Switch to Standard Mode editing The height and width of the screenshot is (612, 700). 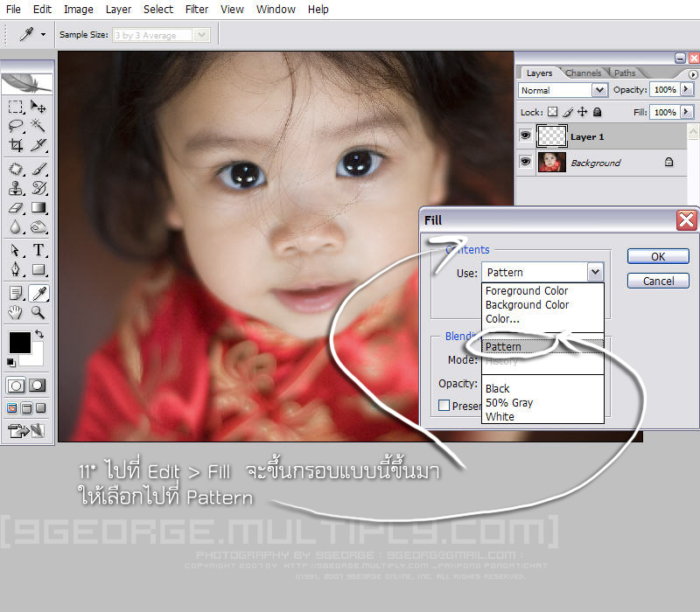point(16,386)
